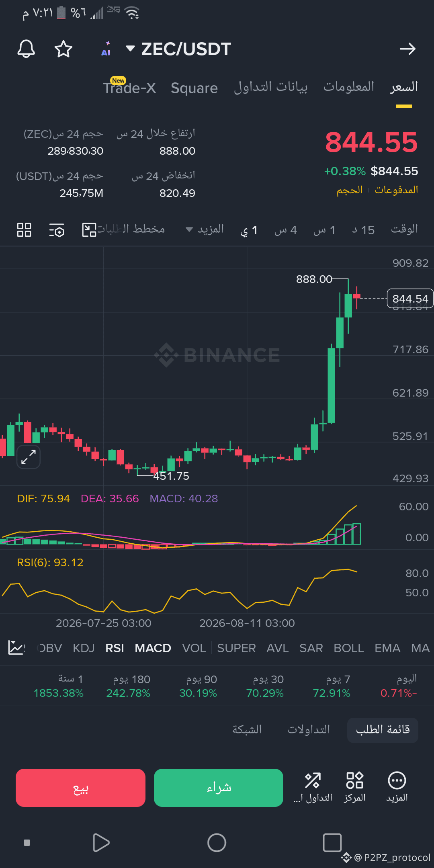
Task: Tap Android home circle button
Action: pyautogui.click(x=217, y=843)
